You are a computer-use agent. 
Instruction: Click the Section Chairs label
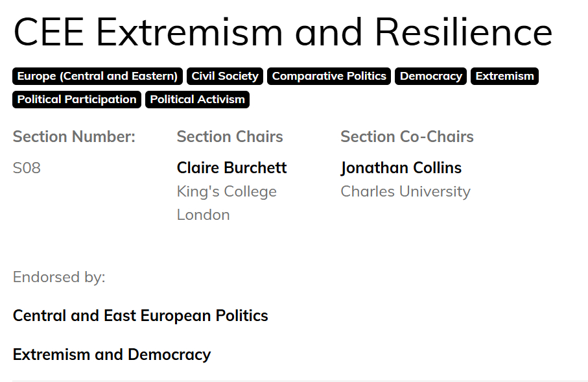point(229,137)
